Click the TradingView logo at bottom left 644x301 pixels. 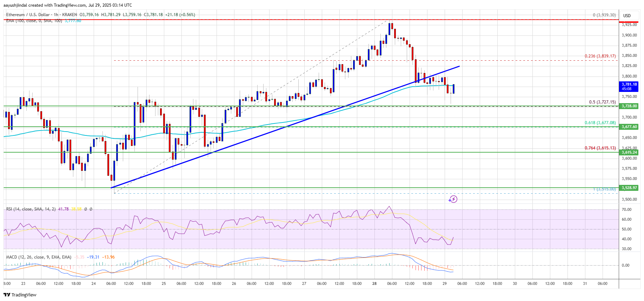point(20,295)
